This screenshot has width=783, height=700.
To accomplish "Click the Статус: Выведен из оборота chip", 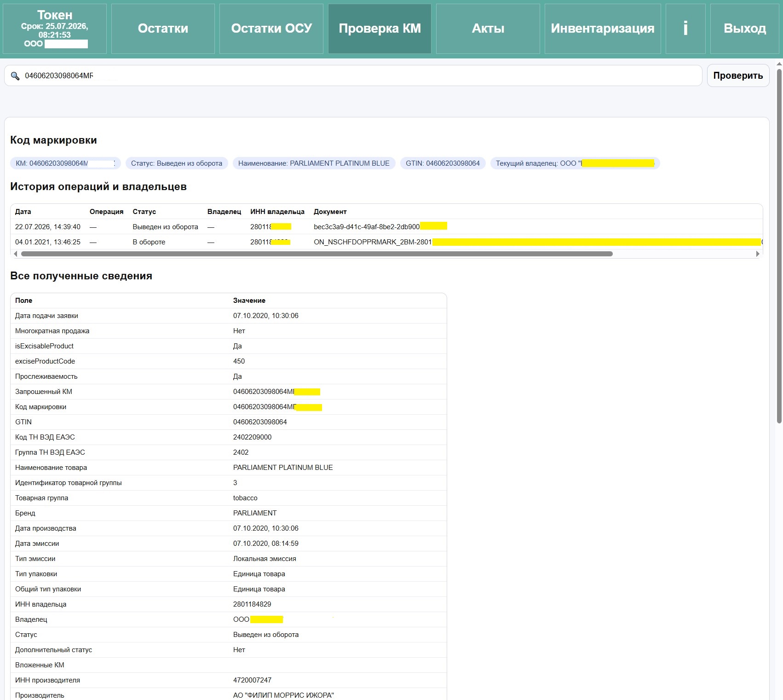I will [177, 163].
